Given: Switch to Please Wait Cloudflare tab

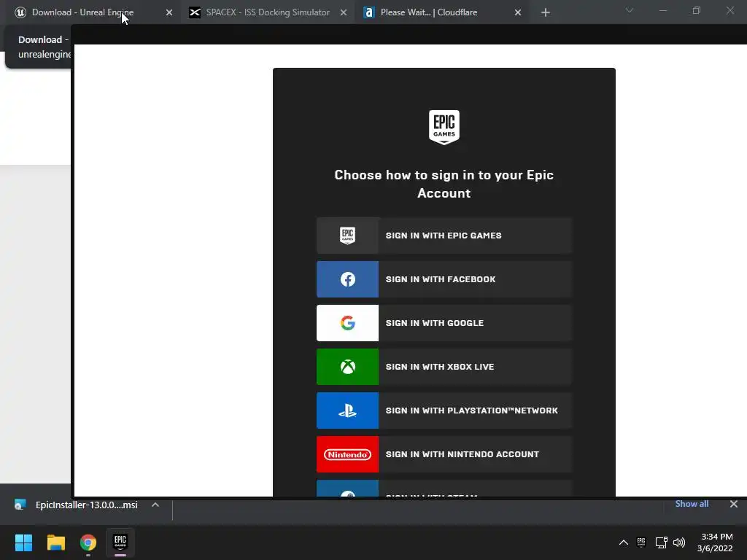Looking at the screenshot, I should [x=441, y=12].
